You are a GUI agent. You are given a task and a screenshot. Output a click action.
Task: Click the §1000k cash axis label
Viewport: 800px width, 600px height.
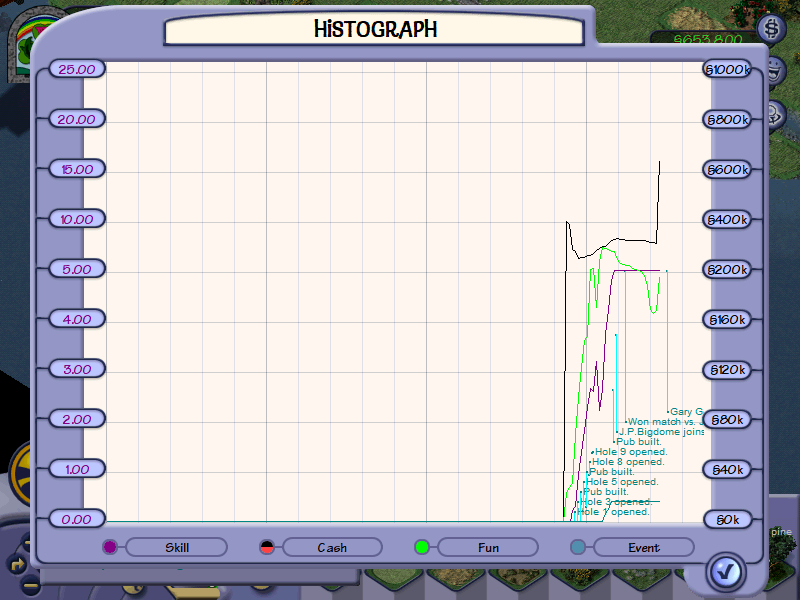tap(728, 69)
